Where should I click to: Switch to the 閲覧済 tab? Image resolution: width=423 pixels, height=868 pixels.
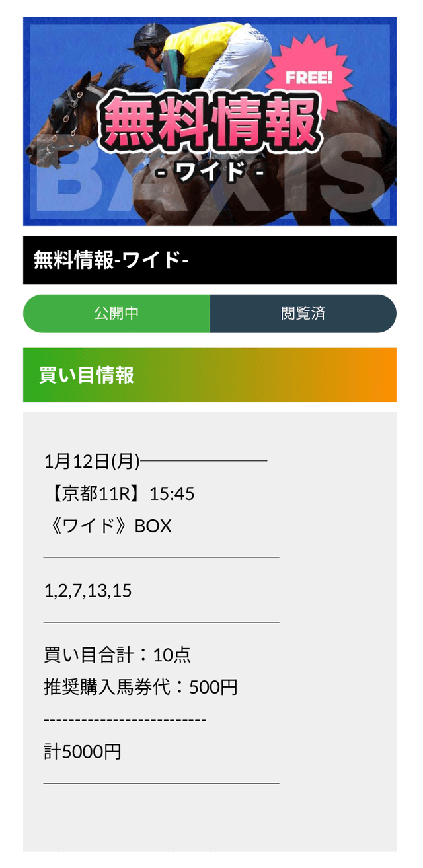(303, 313)
